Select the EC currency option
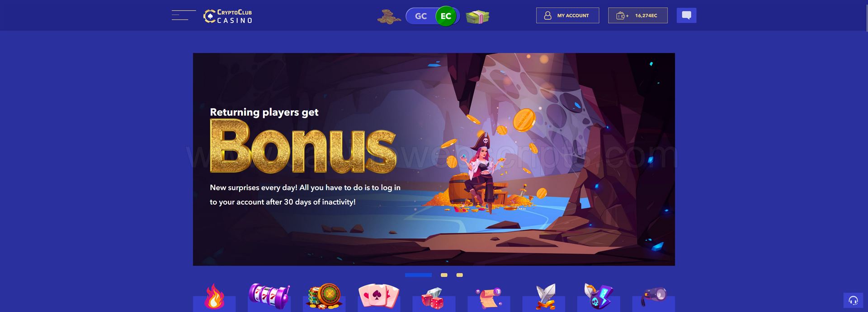Image resolution: width=868 pixels, height=312 pixels. coord(446,16)
